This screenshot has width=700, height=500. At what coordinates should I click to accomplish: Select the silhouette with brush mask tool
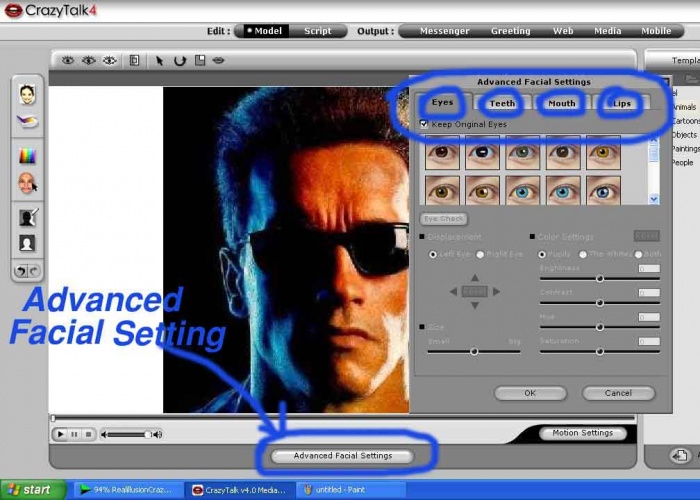click(28, 217)
